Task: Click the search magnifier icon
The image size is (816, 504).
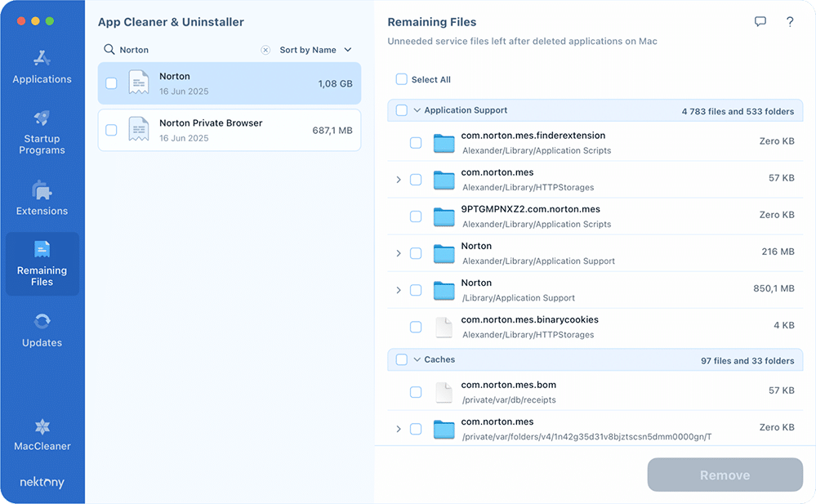Action: [x=109, y=50]
